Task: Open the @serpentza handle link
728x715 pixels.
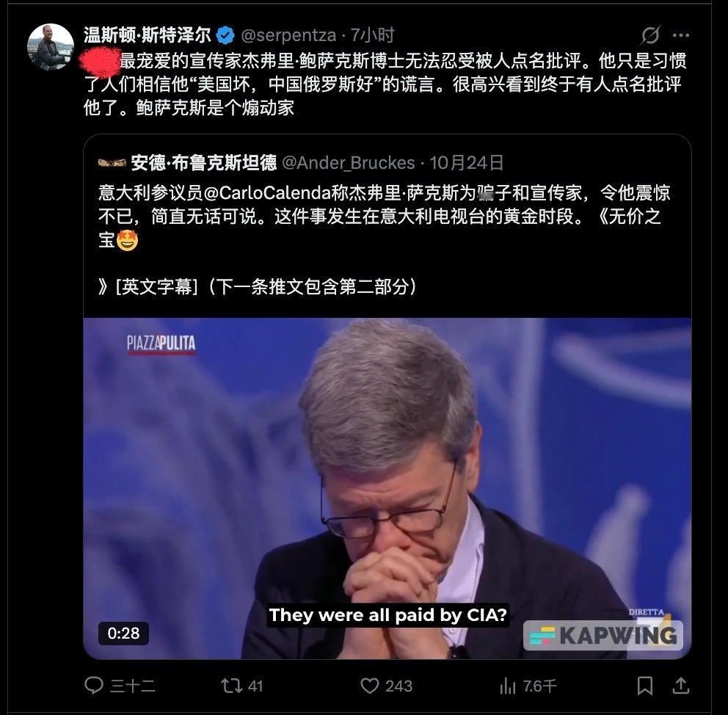Action: coord(288,35)
